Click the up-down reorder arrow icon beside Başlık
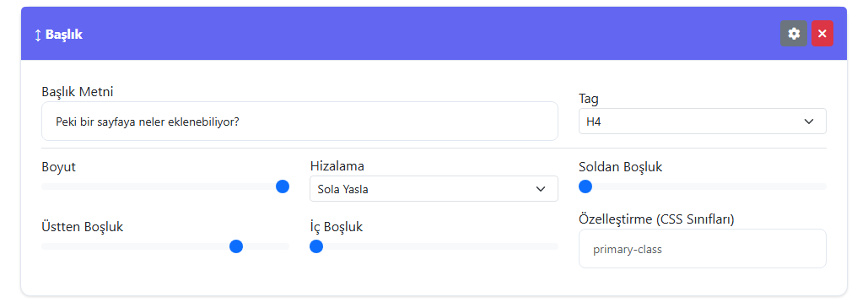The width and height of the screenshot is (868, 308). 38,35
